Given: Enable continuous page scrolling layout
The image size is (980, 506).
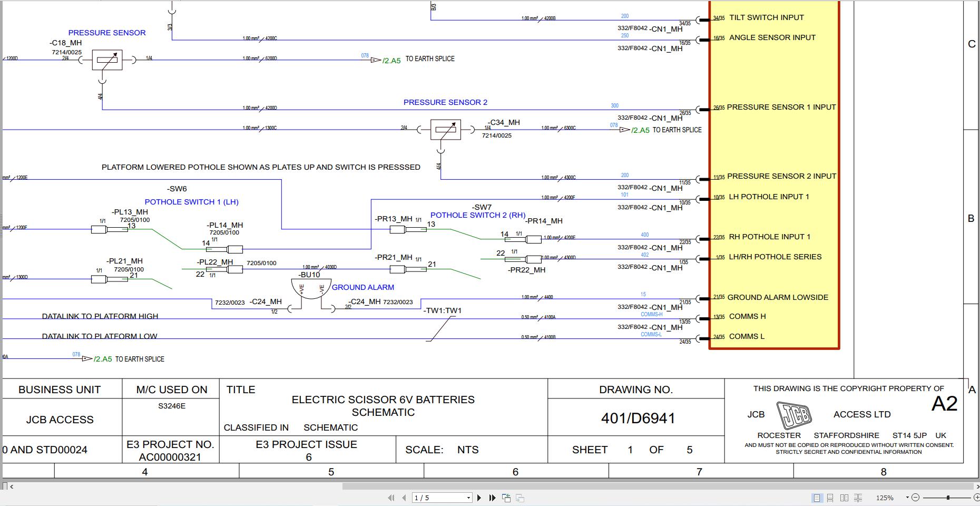Looking at the screenshot, I should pyautogui.click(x=830, y=498).
